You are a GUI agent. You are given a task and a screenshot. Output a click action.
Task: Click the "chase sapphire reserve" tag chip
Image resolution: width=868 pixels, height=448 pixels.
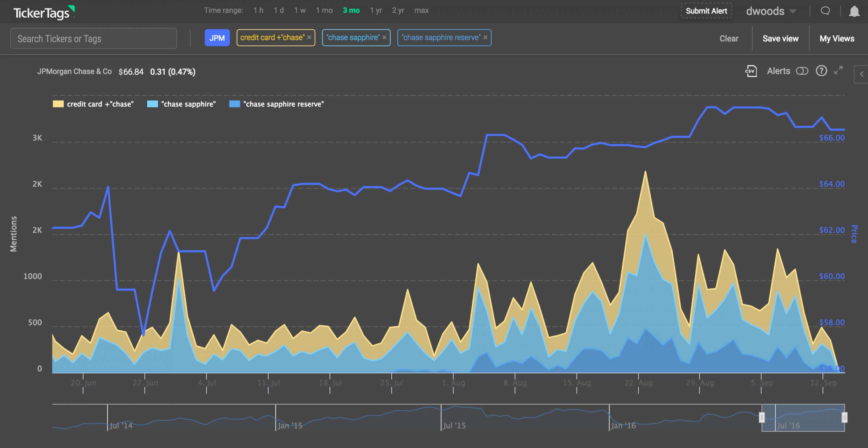[444, 38]
